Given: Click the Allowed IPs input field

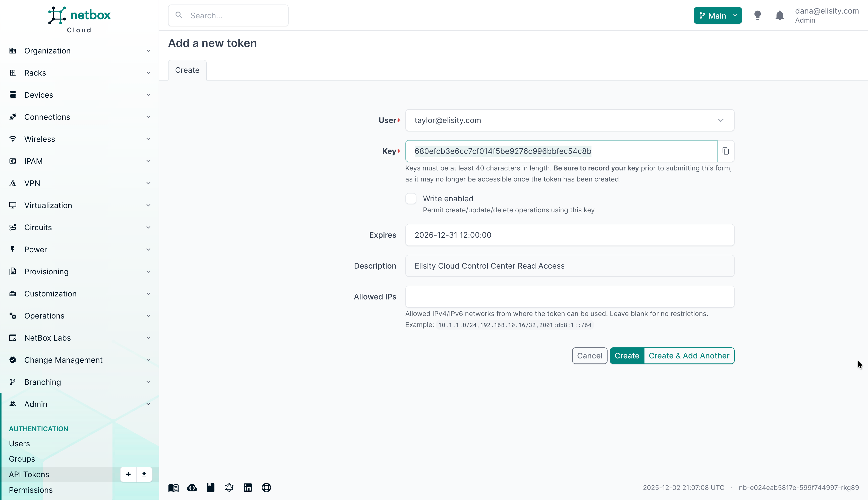Looking at the screenshot, I should point(569,297).
